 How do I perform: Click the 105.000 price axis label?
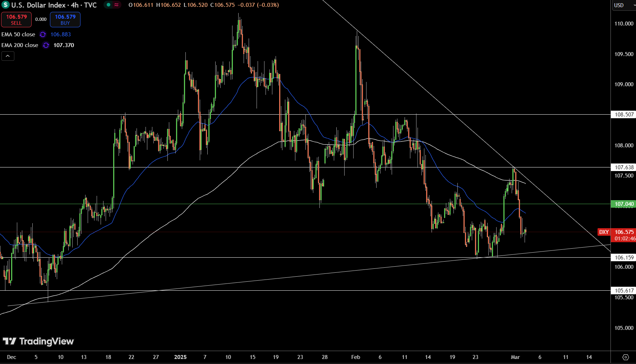click(624, 328)
